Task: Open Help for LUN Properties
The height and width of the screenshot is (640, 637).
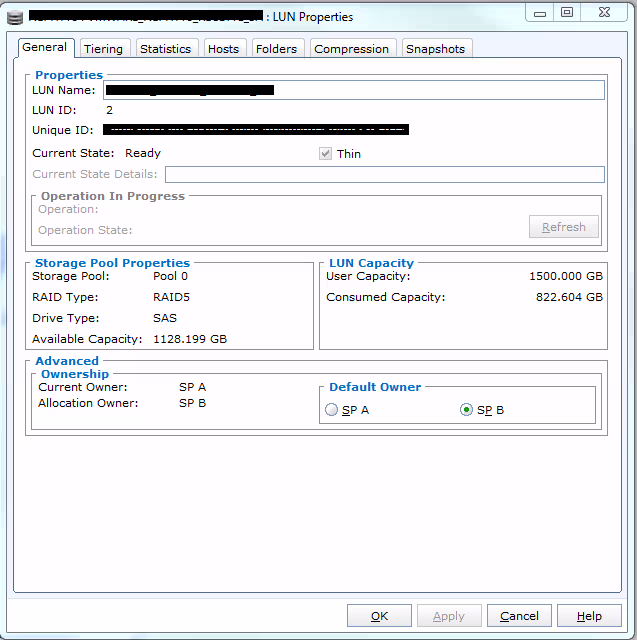Action: tap(589, 616)
